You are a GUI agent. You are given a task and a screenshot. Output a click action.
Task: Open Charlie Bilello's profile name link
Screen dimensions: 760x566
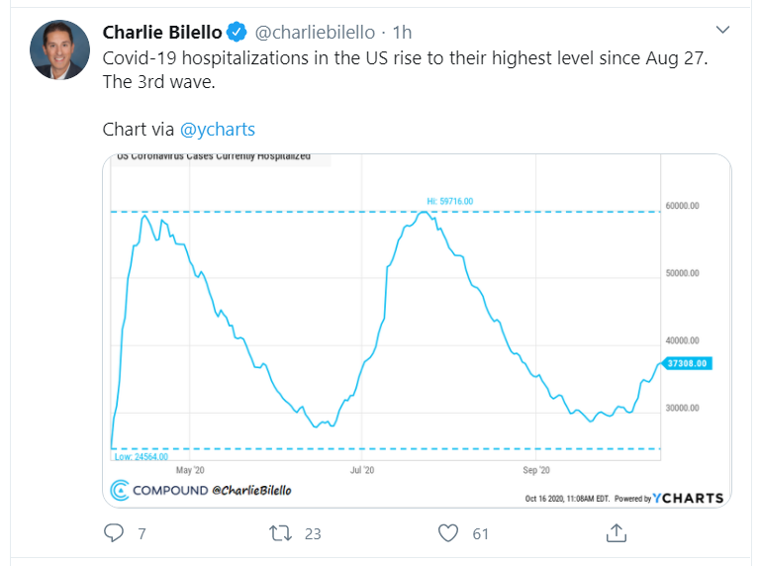click(162, 32)
